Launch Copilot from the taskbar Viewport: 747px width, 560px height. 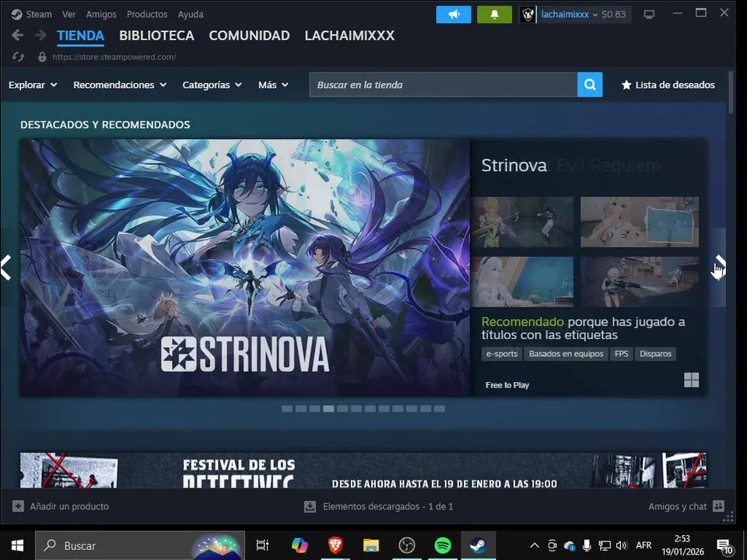pos(300,545)
